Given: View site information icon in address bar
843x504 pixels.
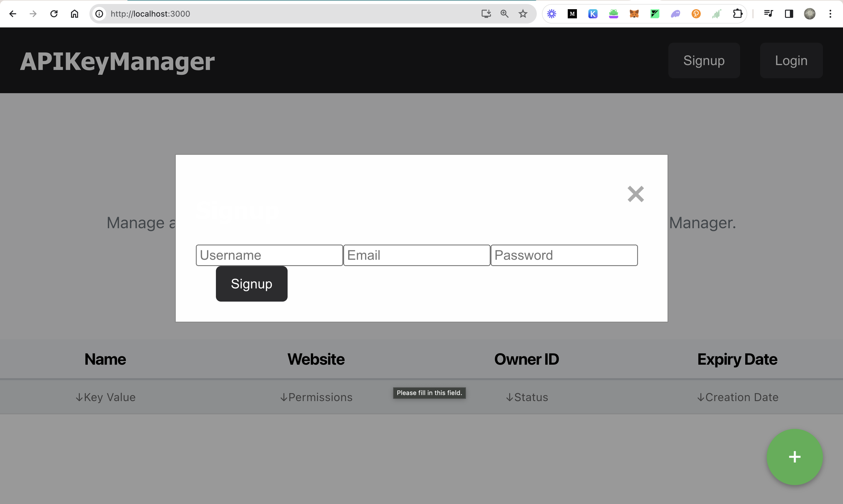Looking at the screenshot, I should click(x=99, y=14).
